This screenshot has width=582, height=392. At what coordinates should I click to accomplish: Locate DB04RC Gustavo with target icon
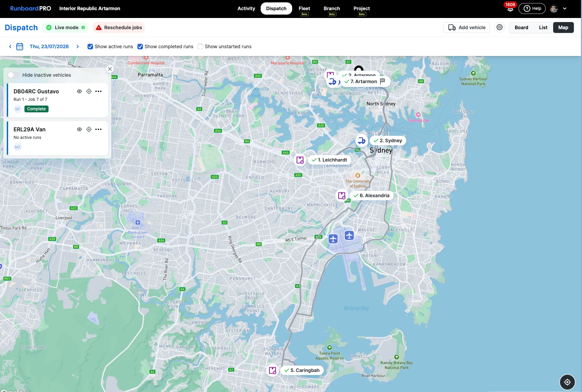[x=89, y=91]
